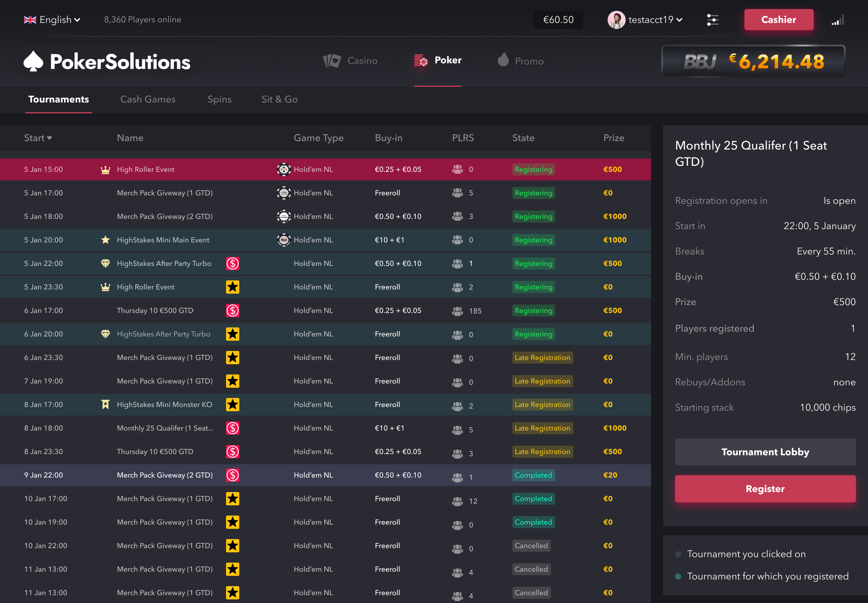Open the settings sliders icon
This screenshot has width=868, height=603.
click(x=712, y=20)
